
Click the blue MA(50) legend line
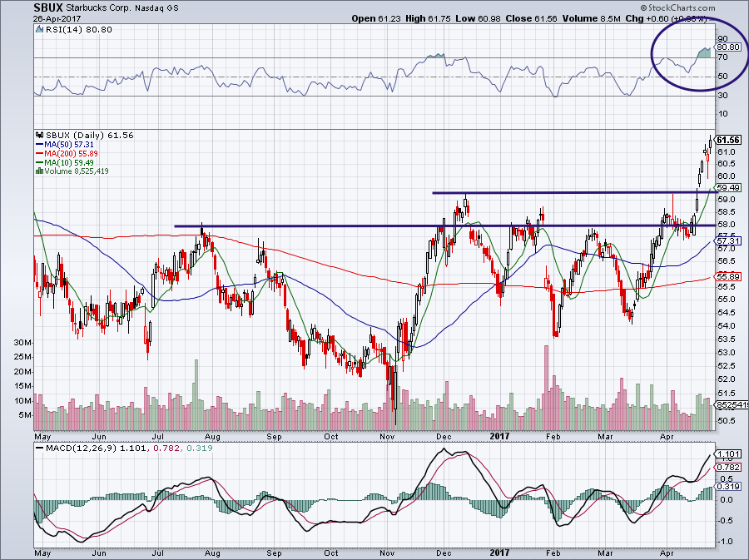(40, 144)
